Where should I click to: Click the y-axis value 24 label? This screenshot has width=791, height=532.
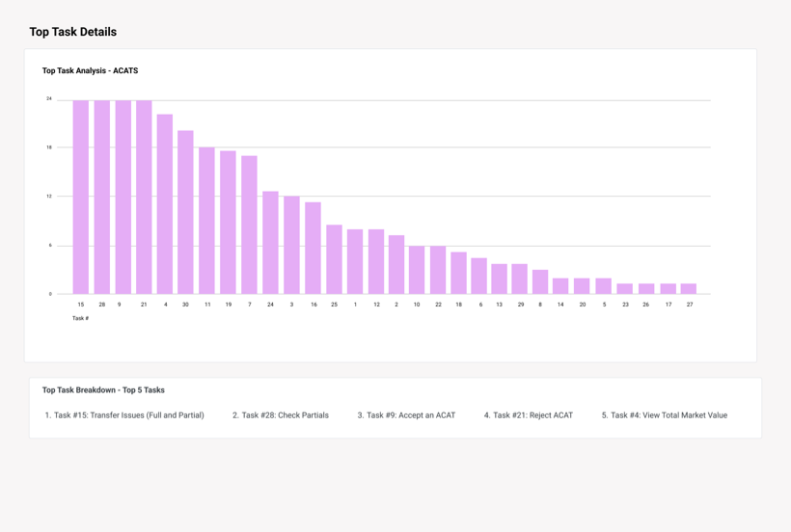[49, 99]
